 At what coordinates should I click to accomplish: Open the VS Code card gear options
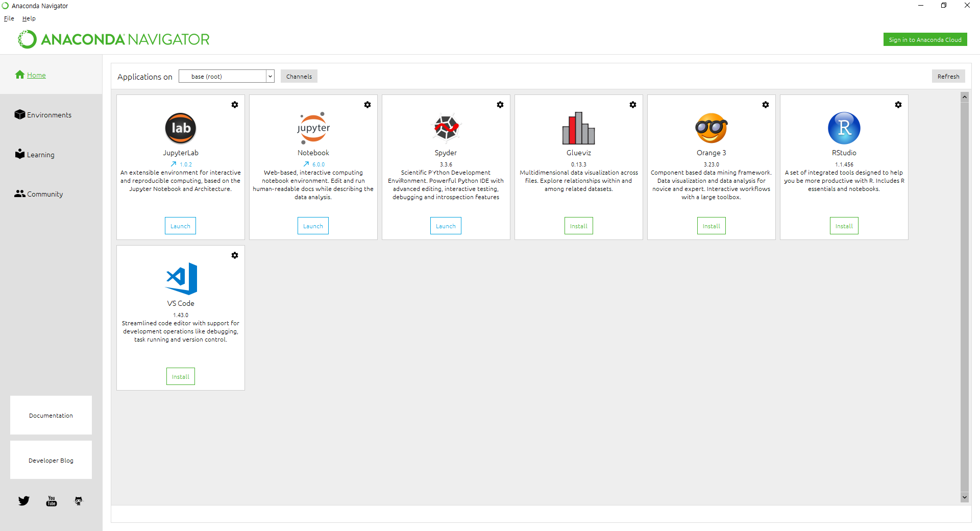235,255
